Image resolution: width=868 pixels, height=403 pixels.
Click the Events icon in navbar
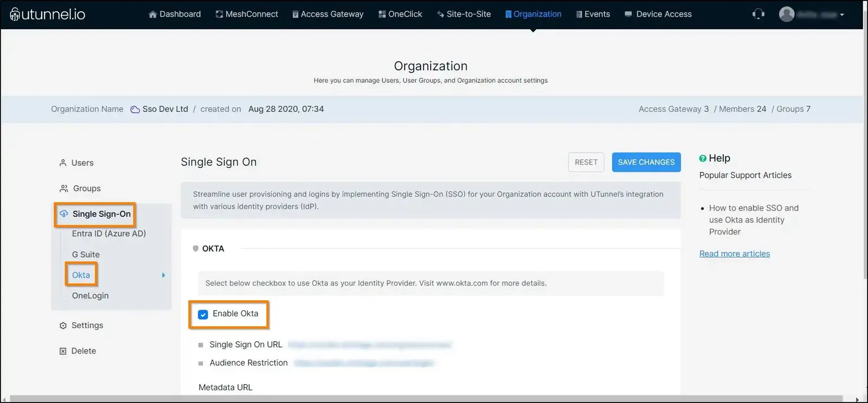[x=579, y=15]
